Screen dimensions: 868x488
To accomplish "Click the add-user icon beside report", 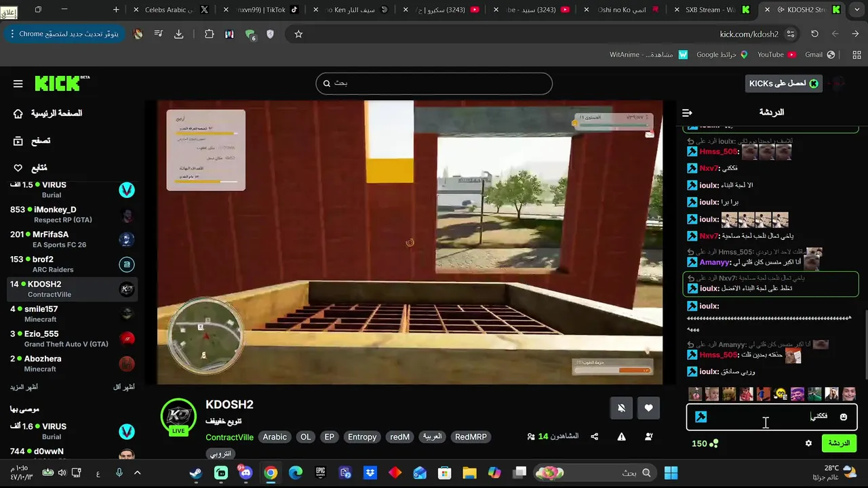I will click(649, 437).
